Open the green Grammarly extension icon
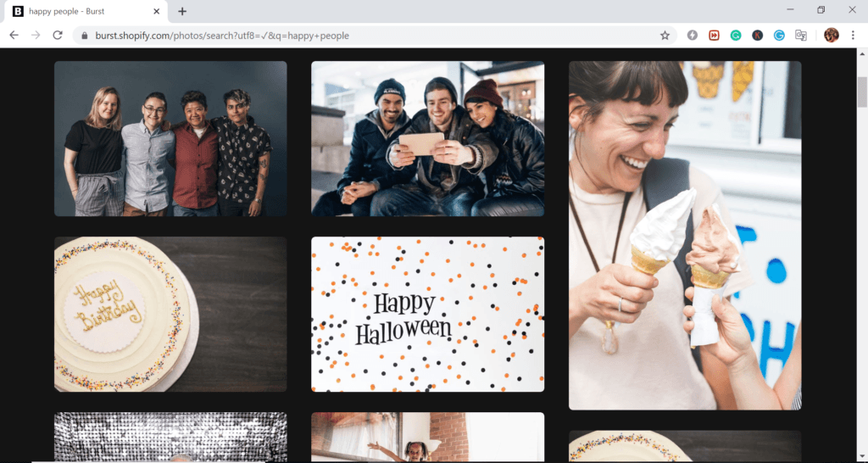 click(736, 36)
